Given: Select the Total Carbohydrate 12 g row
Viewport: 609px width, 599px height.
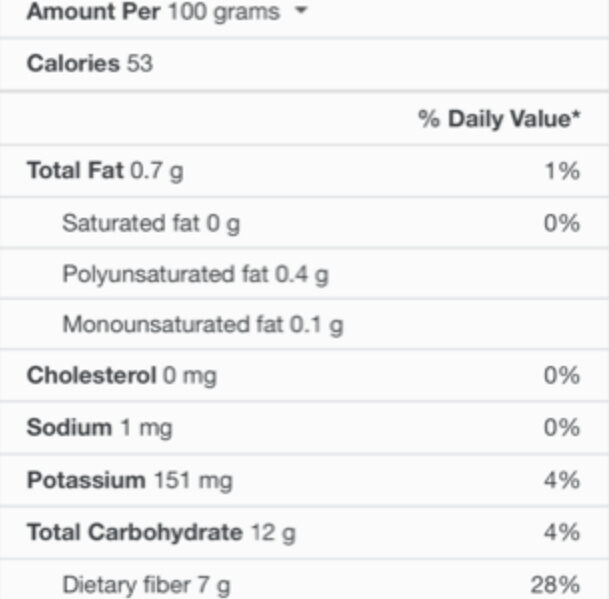Looking at the screenshot, I should 304,533.
